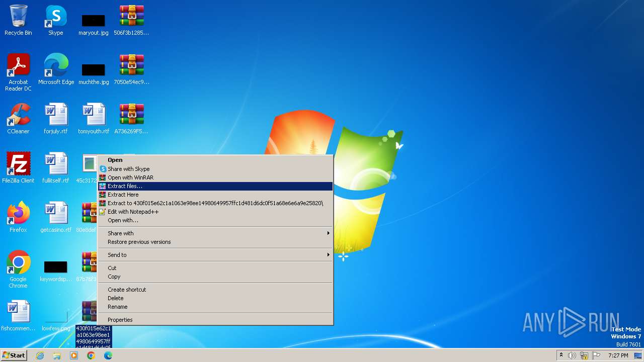Open Windows Media Player taskbar icon
This screenshot has width=644, height=362.
[74, 355]
